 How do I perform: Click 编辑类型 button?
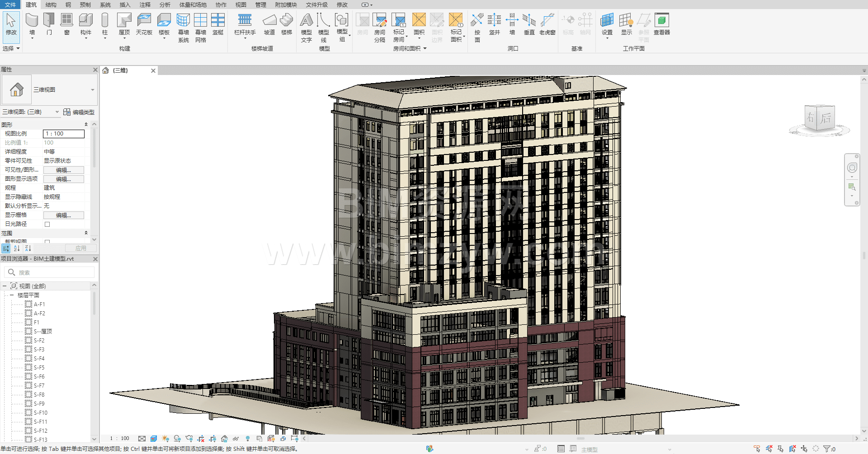pos(79,112)
